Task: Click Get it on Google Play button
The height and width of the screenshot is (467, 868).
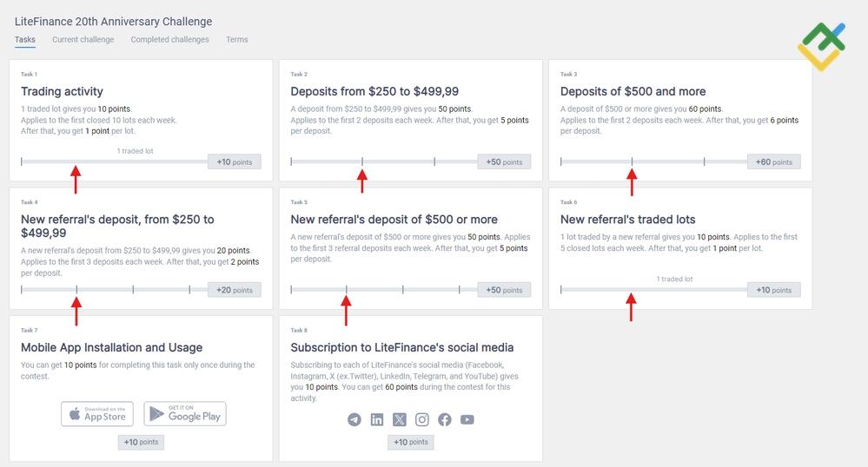Action: click(185, 414)
